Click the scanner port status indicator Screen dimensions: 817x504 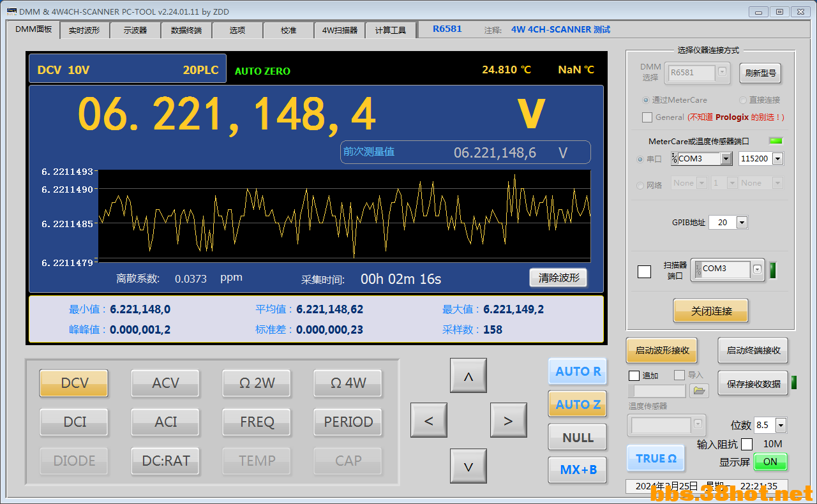pyautogui.click(x=772, y=270)
